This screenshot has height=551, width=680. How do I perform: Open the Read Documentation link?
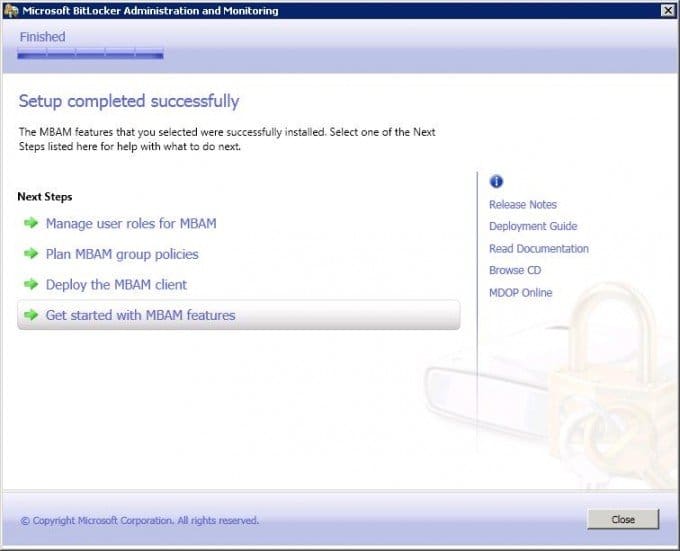tap(539, 249)
